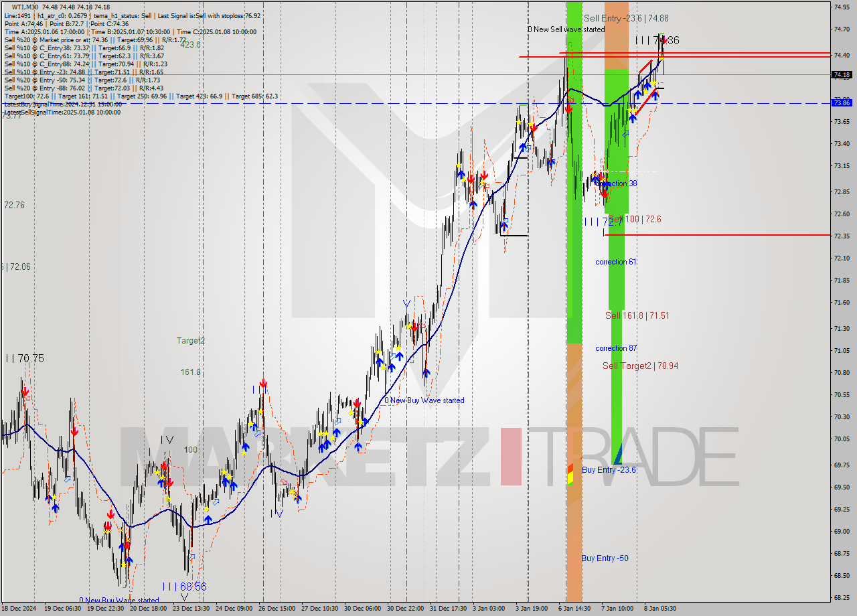Screen dimensions: 857x616
Task: Select '0 New Buy Wave started' label near 30 Dec
Action: point(424,400)
